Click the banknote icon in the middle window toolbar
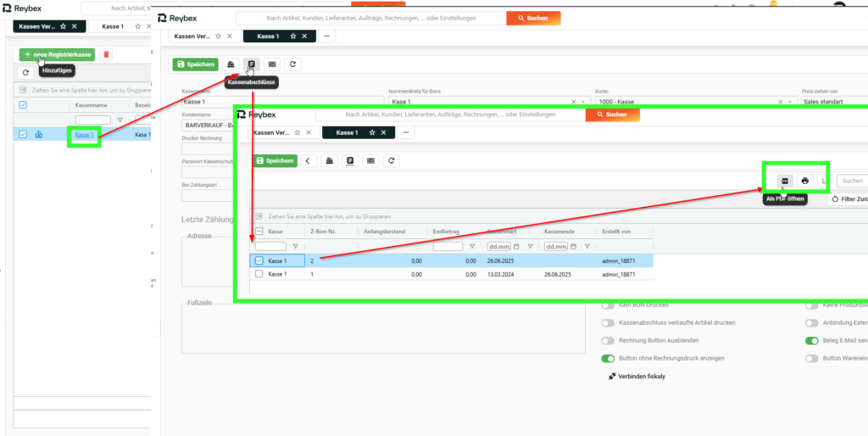Screen dimensions: 868x436 point(272,64)
